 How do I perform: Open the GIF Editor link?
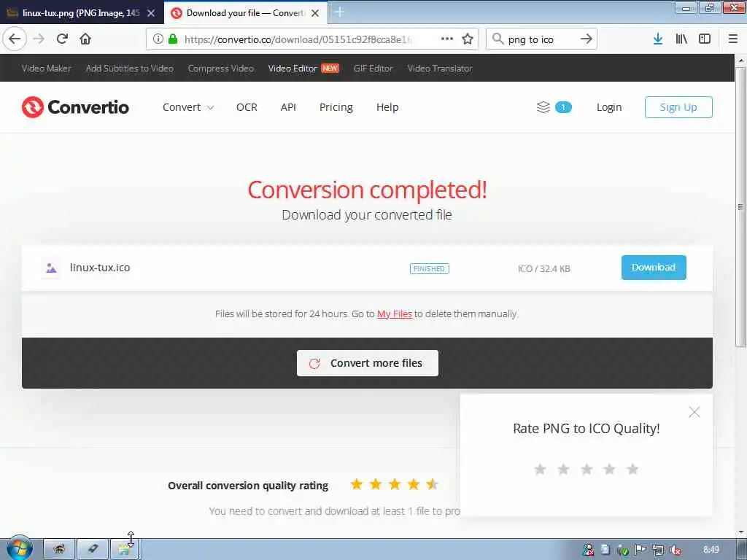click(x=373, y=68)
